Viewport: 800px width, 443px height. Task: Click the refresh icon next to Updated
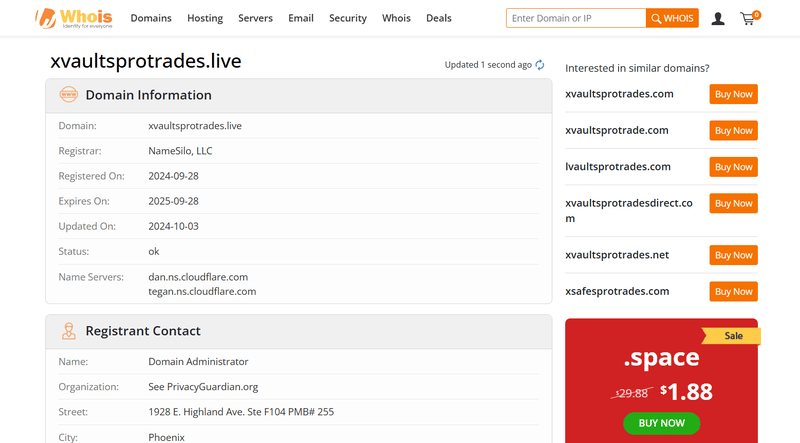(x=540, y=65)
